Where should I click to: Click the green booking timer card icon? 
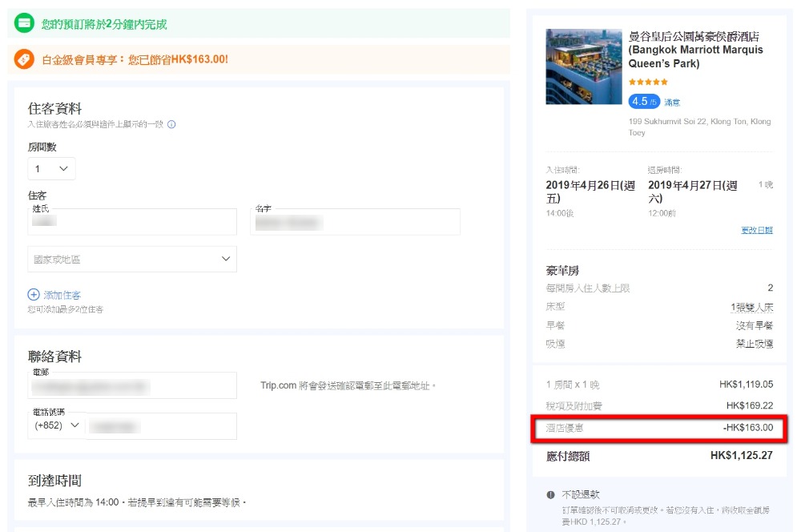24,23
